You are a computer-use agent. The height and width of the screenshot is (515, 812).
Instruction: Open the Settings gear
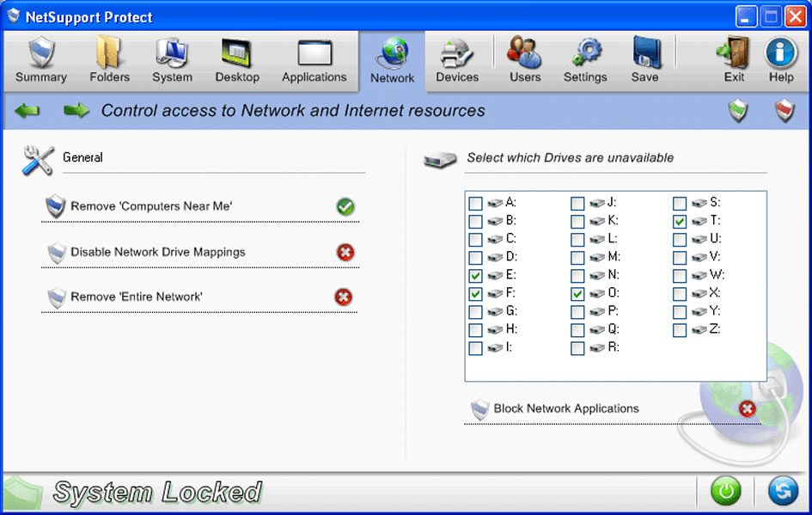point(585,61)
